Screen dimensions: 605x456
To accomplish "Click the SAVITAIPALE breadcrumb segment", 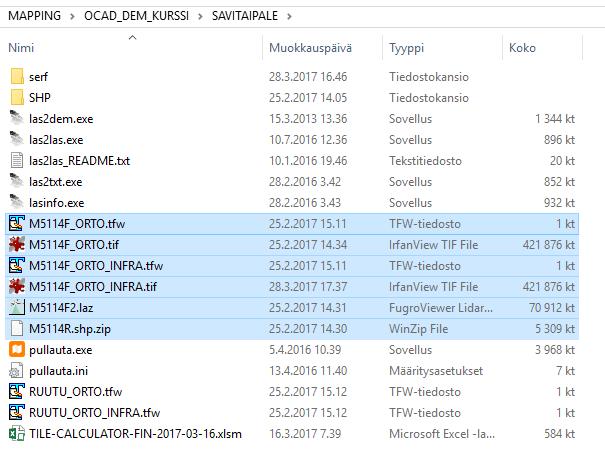I will tap(245, 16).
